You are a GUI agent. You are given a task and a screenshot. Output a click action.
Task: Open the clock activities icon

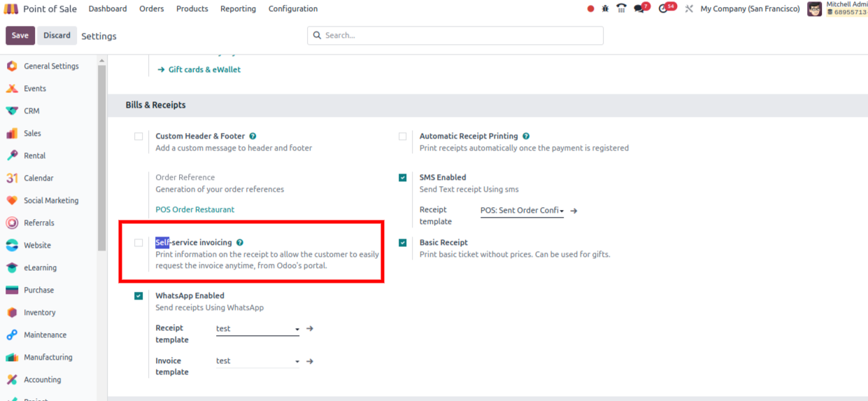pyautogui.click(x=664, y=9)
